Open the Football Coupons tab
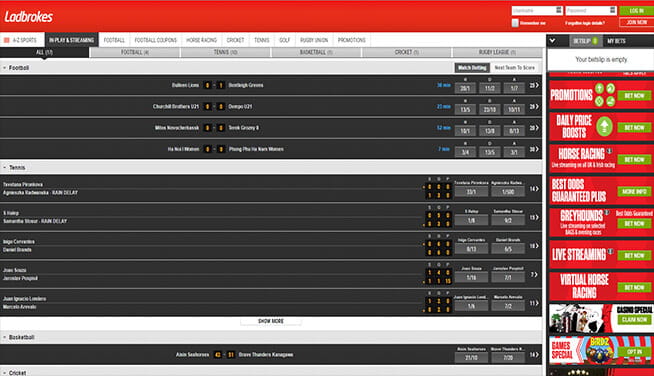654x376 pixels. coord(156,40)
